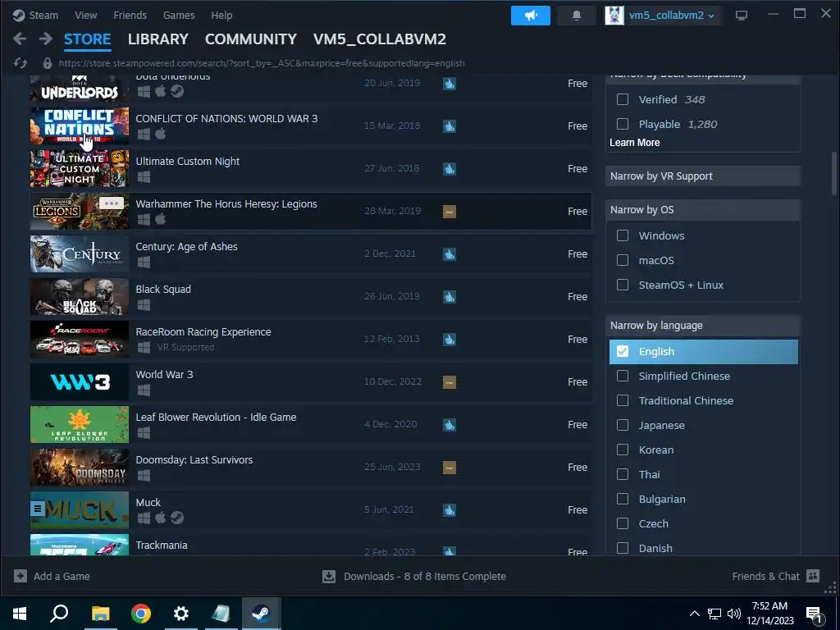
Task: Go forward with the right arrow
Action: 46,39
